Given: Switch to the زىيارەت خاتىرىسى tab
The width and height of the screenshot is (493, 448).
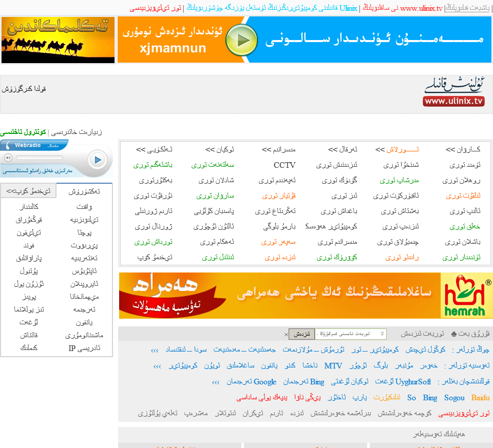Looking at the screenshot, I should (x=77, y=132).
